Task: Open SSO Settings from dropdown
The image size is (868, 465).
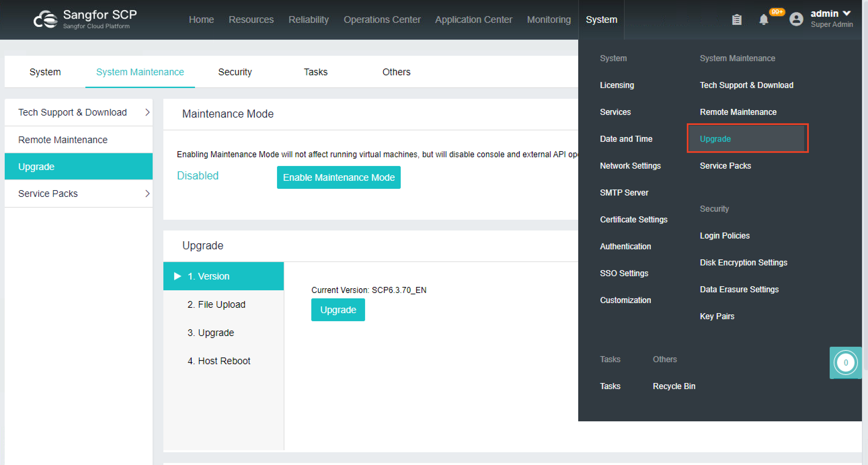Action: pyautogui.click(x=624, y=273)
